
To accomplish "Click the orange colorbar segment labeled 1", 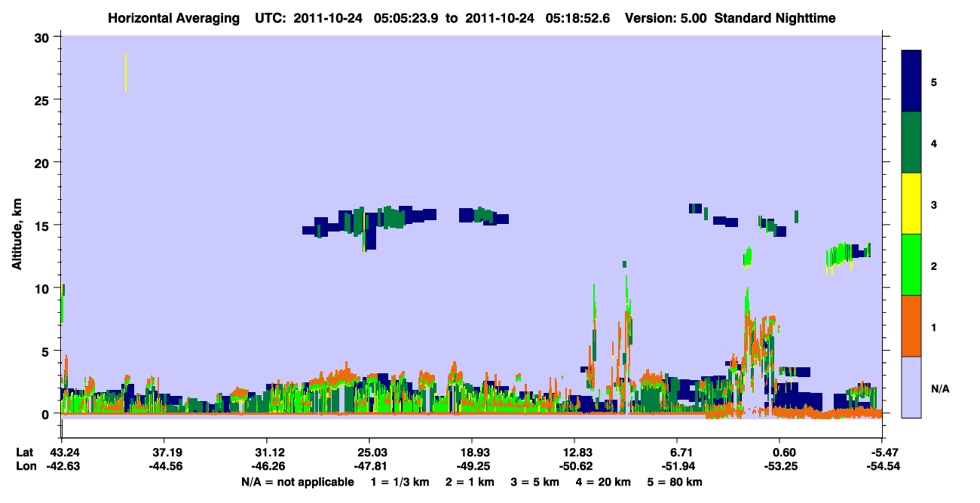I will click(x=911, y=326).
